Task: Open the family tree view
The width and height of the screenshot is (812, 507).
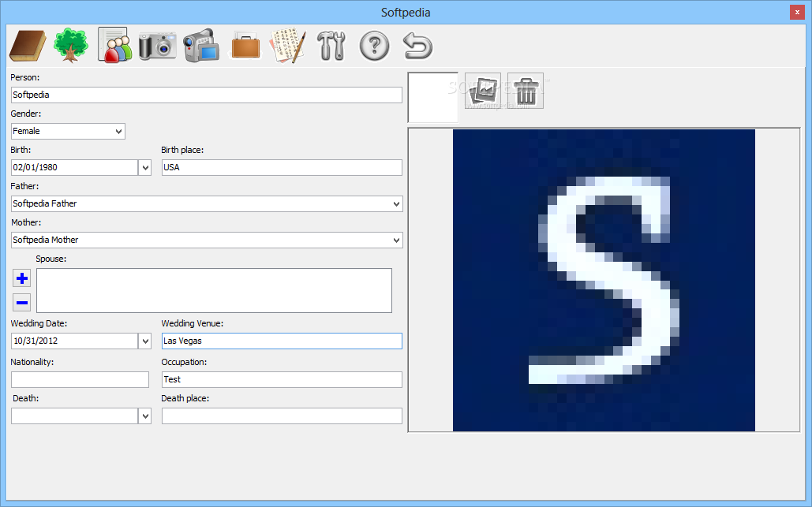Action: tap(71, 46)
